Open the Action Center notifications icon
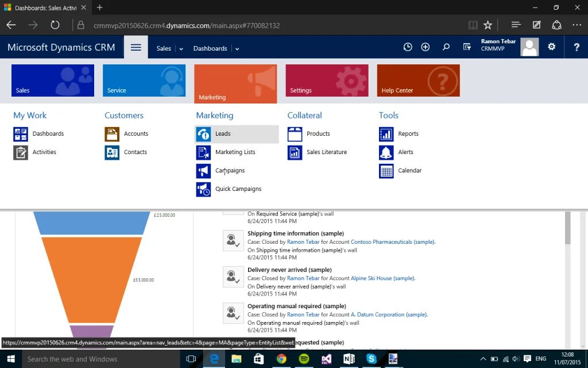Viewport: 588px width, 368px height. pyautogui.click(x=527, y=359)
